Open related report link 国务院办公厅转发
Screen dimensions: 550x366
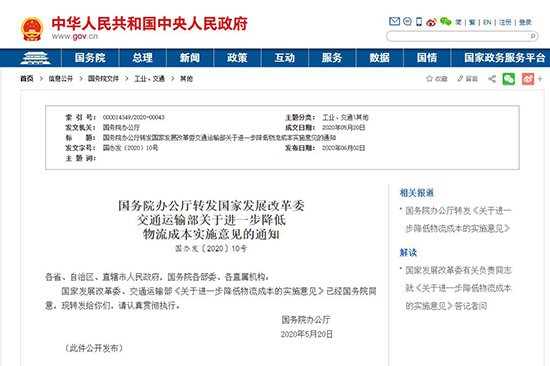458,219
